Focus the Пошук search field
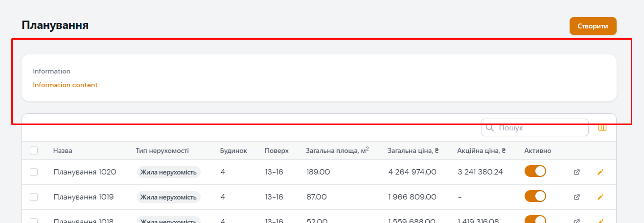 (541, 128)
